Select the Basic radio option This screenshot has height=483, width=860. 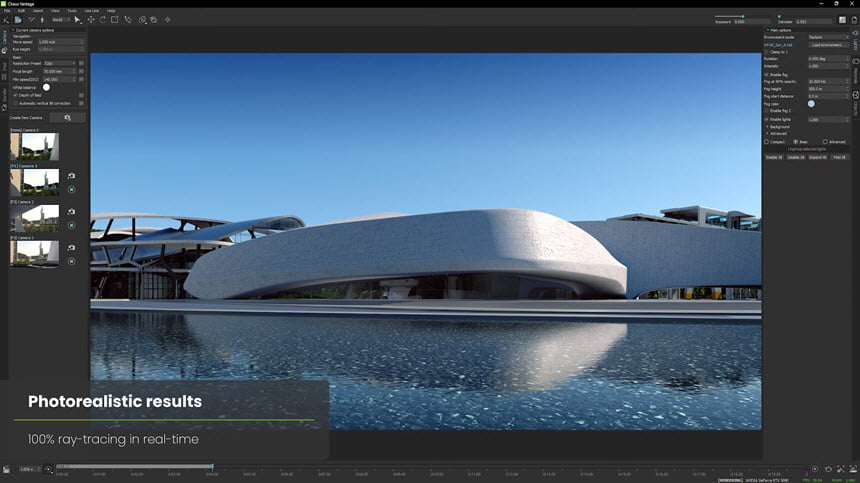[x=796, y=142]
